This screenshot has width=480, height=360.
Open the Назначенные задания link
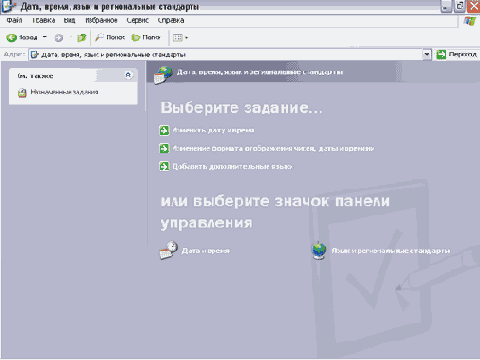tap(64, 92)
